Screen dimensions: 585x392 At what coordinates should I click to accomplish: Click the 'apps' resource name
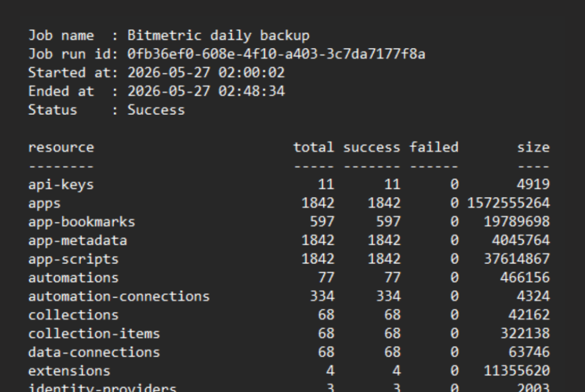coord(45,204)
